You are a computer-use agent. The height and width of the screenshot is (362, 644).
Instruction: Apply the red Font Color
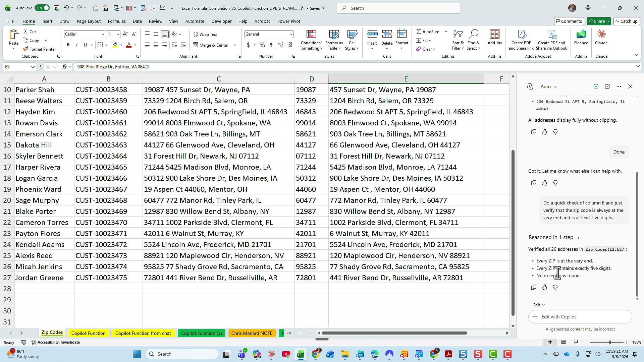[128, 45]
